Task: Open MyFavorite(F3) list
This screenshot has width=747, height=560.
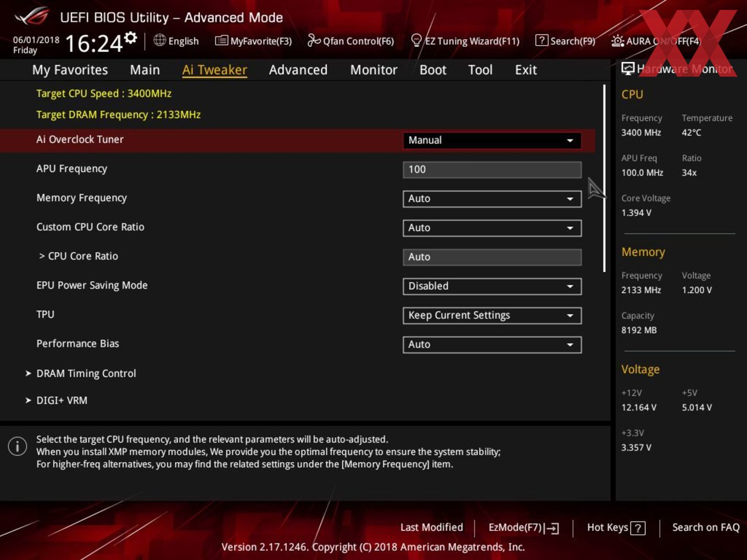Action: pyautogui.click(x=253, y=41)
